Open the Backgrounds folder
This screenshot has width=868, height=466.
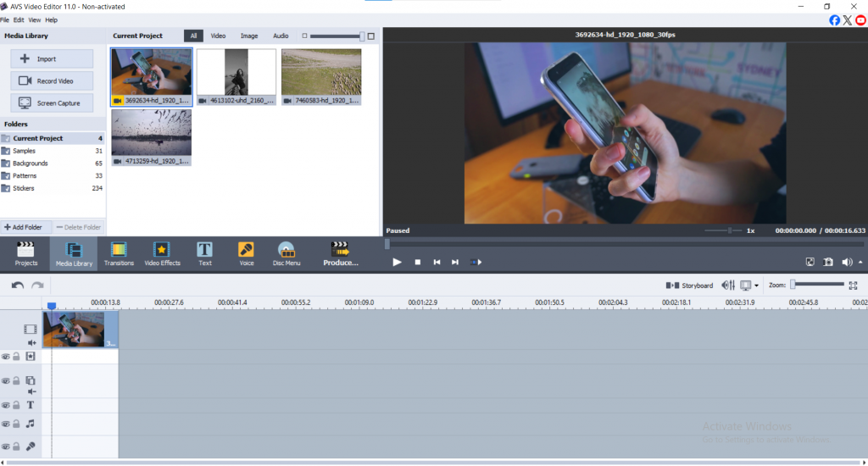click(31, 163)
